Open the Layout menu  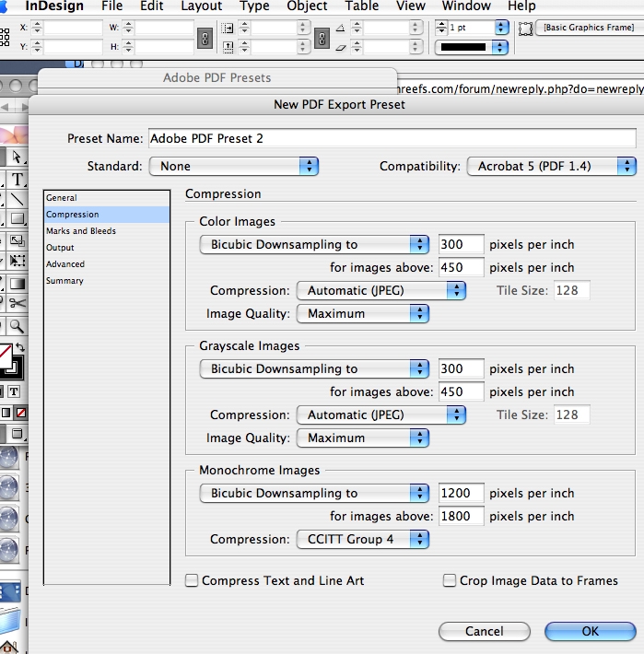(x=201, y=6)
